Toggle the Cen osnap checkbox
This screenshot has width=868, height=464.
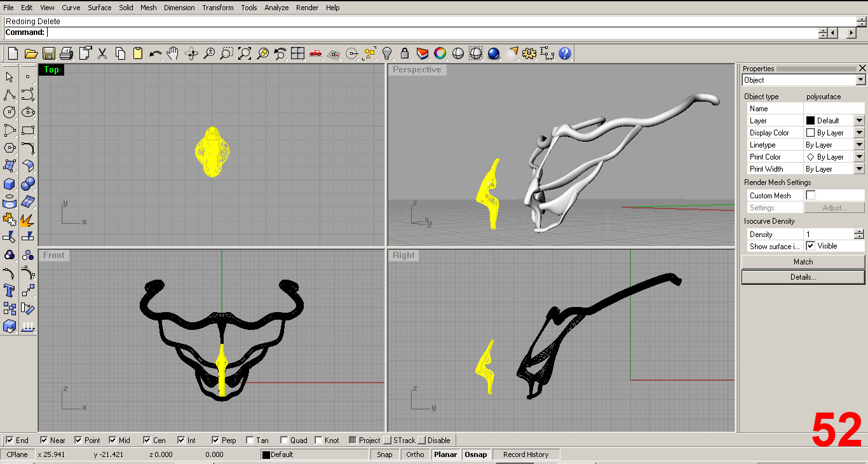[x=147, y=440]
